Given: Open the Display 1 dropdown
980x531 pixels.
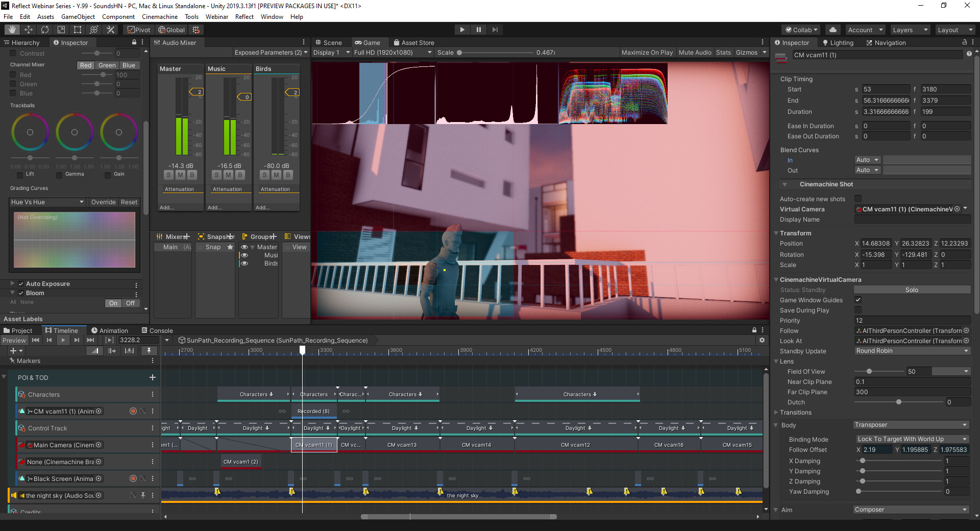Looking at the screenshot, I should [331, 52].
